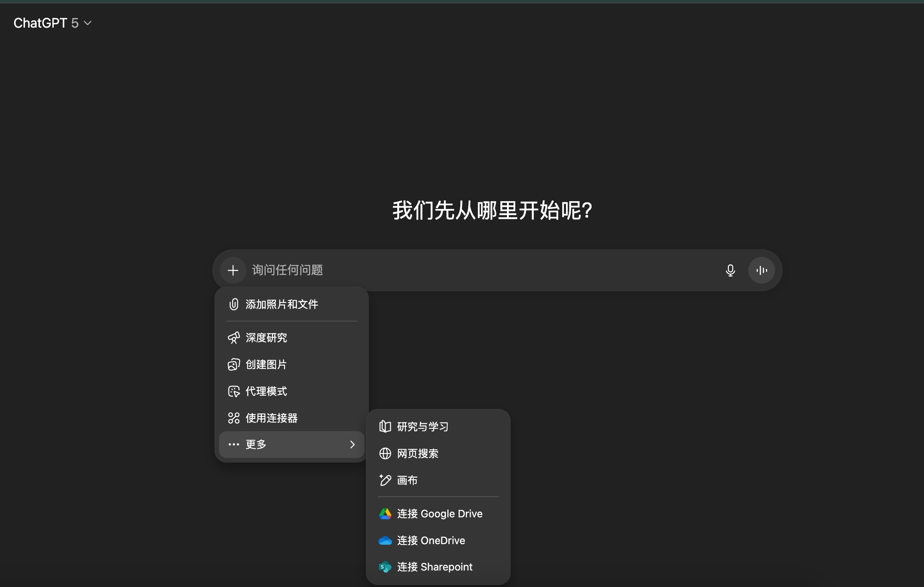Focus the 询问任何问题 input field
Image resolution: width=924 pixels, height=587 pixels.
coord(474,270)
